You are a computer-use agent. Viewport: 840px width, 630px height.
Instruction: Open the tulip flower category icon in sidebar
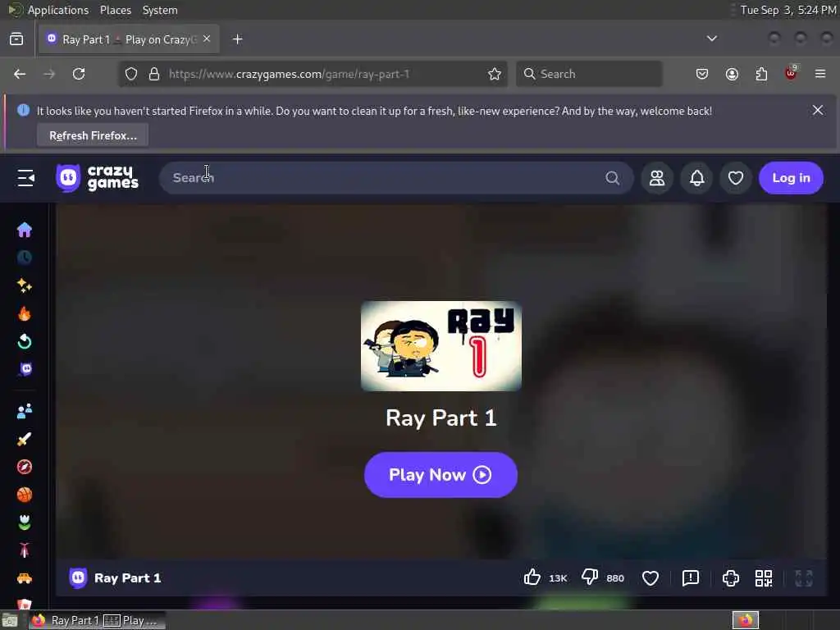tap(25, 523)
